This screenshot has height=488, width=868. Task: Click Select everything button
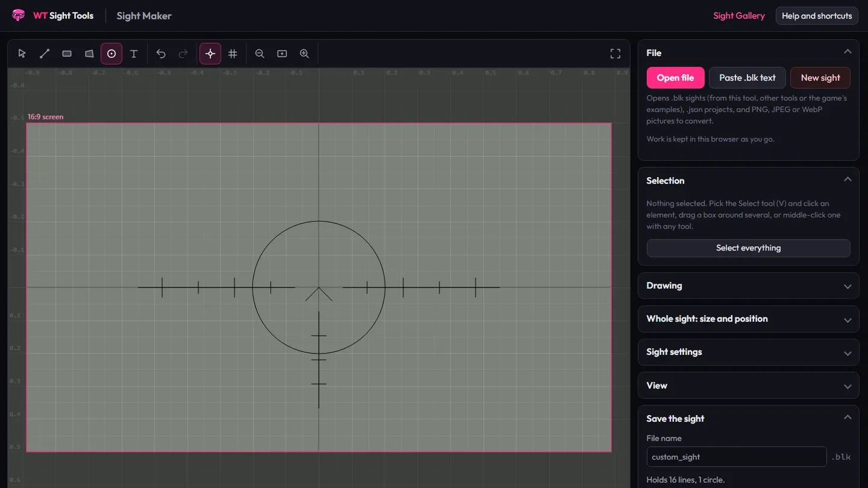(748, 248)
